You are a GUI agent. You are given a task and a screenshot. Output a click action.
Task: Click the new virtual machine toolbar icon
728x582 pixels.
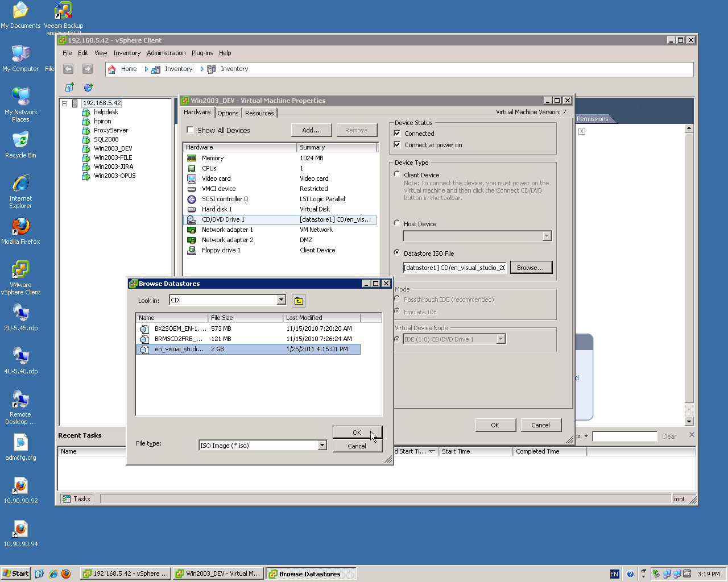[69, 88]
